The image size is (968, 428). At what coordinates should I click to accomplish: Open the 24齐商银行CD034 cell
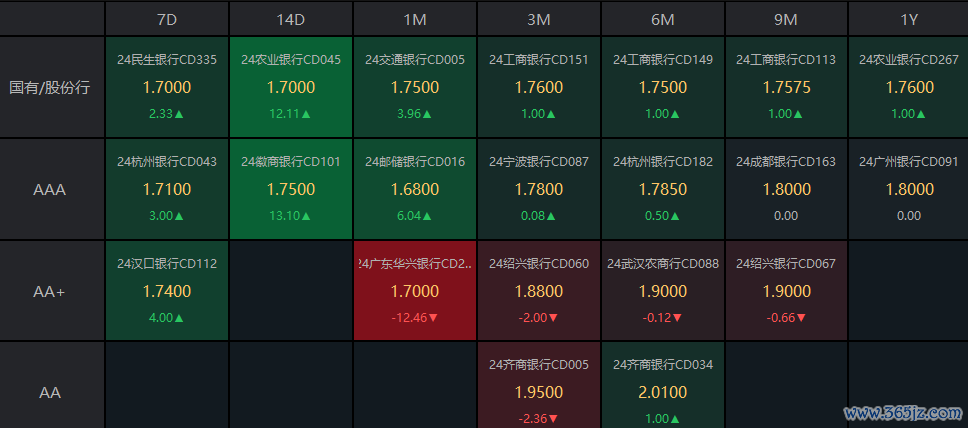point(662,385)
